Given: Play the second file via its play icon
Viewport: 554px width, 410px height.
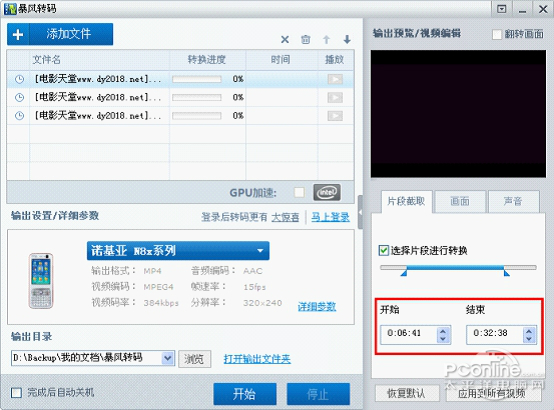Looking at the screenshot, I should coord(335,97).
